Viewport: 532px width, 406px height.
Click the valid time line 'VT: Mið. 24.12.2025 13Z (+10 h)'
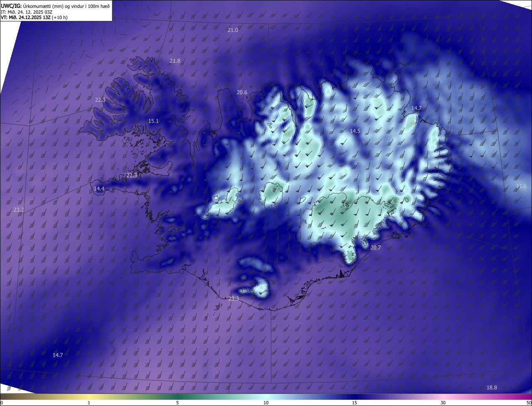(x=34, y=17)
